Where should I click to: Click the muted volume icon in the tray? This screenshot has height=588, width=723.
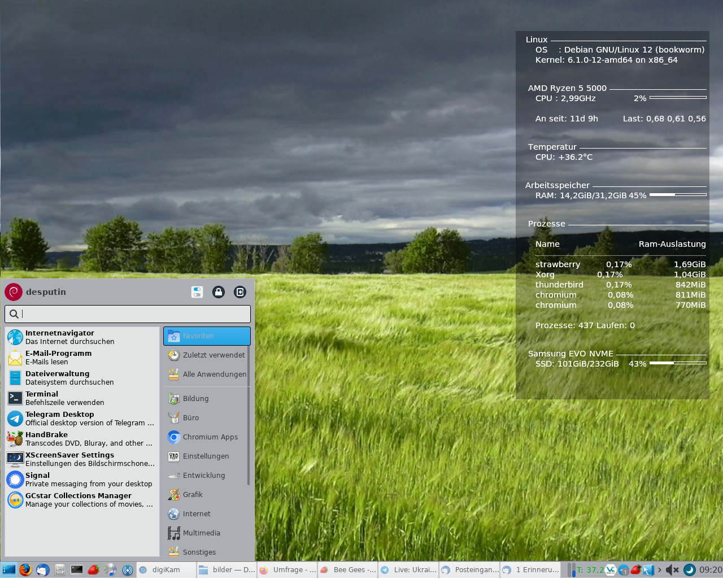pos(672,570)
